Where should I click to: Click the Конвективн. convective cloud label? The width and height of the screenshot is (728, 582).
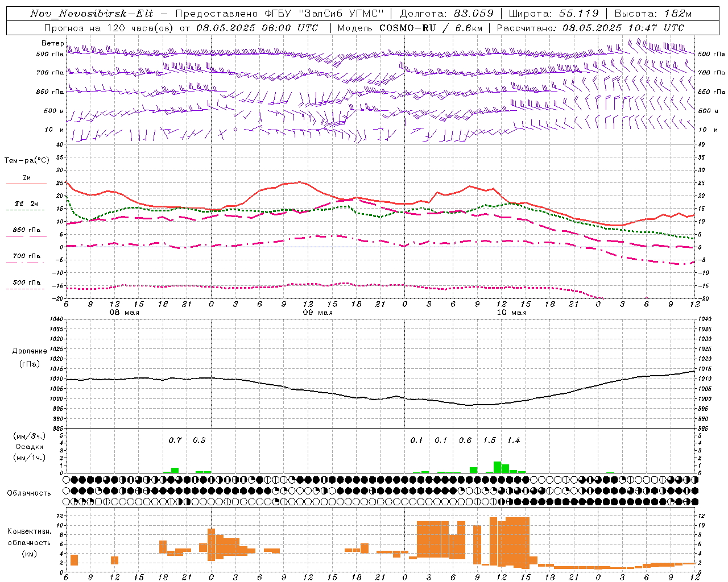tap(30, 531)
